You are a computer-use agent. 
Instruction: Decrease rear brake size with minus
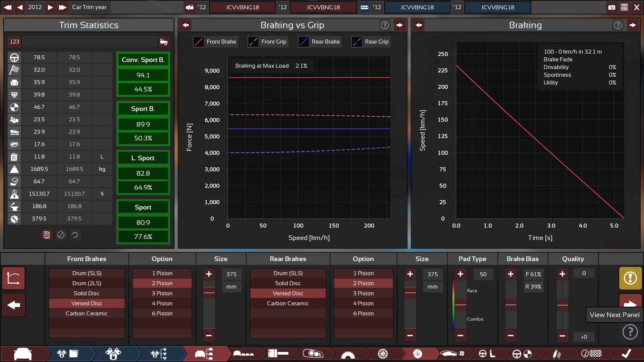click(410, 336)
